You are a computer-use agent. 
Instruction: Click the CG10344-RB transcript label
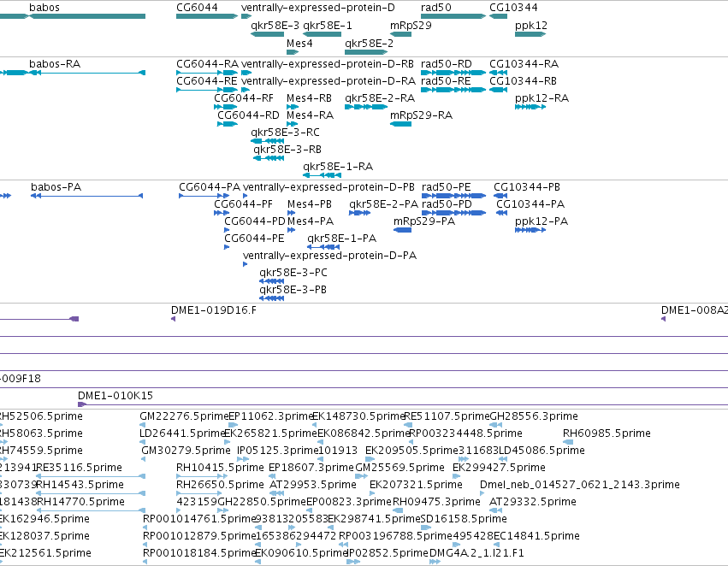point(524,81)
